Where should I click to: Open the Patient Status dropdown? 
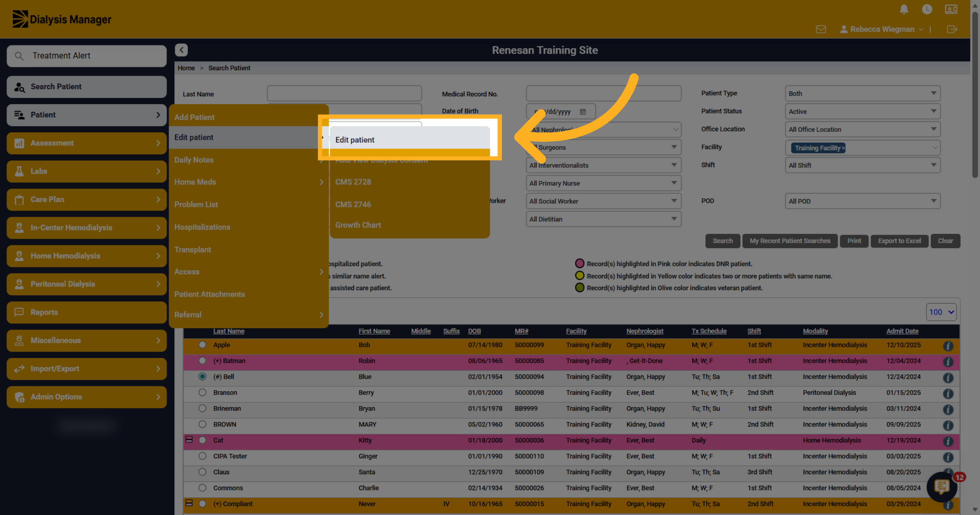point(862,111)
